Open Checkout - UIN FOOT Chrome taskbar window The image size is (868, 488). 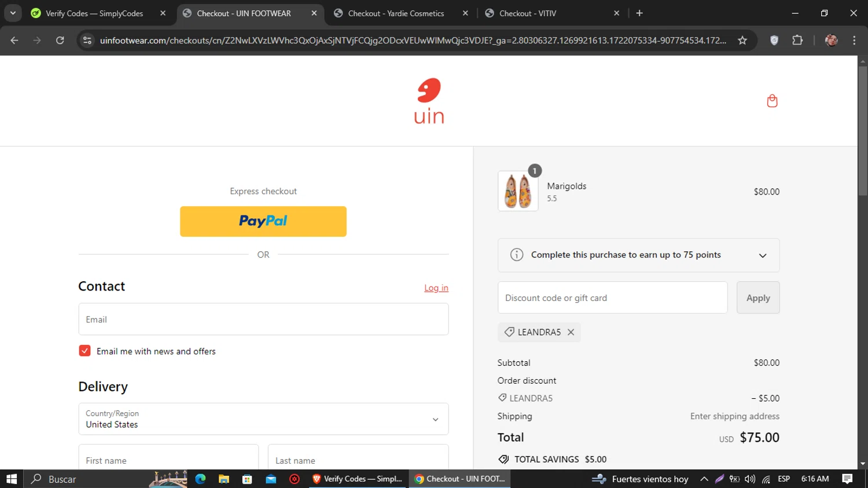coord(460,479)
